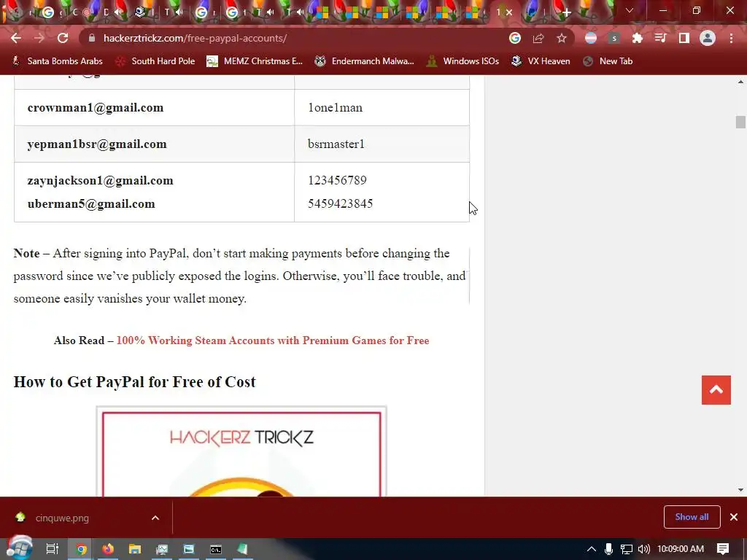Click the Hackerz Trickz image

241,451
